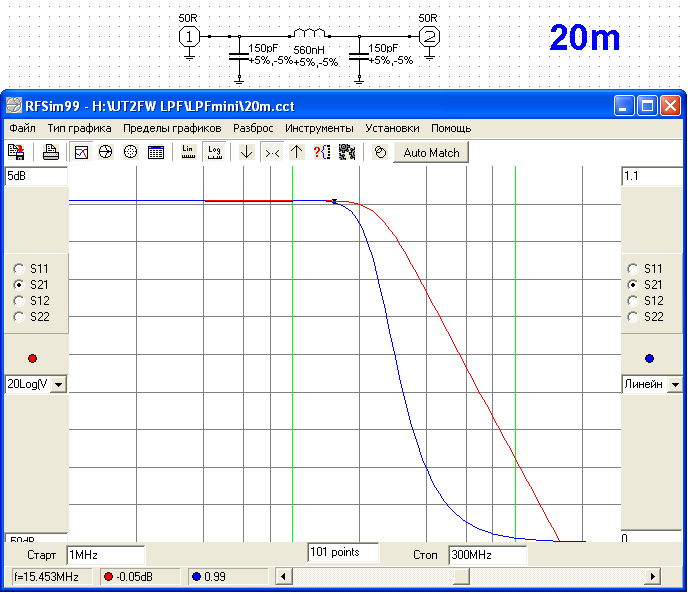Click the f=15.453MHz status readout
The image size is (688, 594).
pyautogui.click(x=51, y=576)
